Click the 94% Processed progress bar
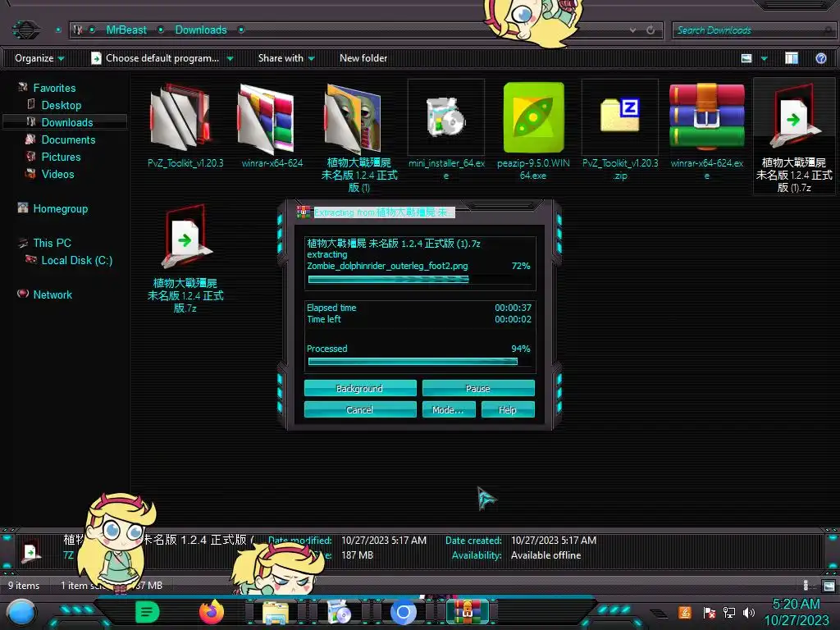Screen dimensions: 840x630 click(421, 362)
